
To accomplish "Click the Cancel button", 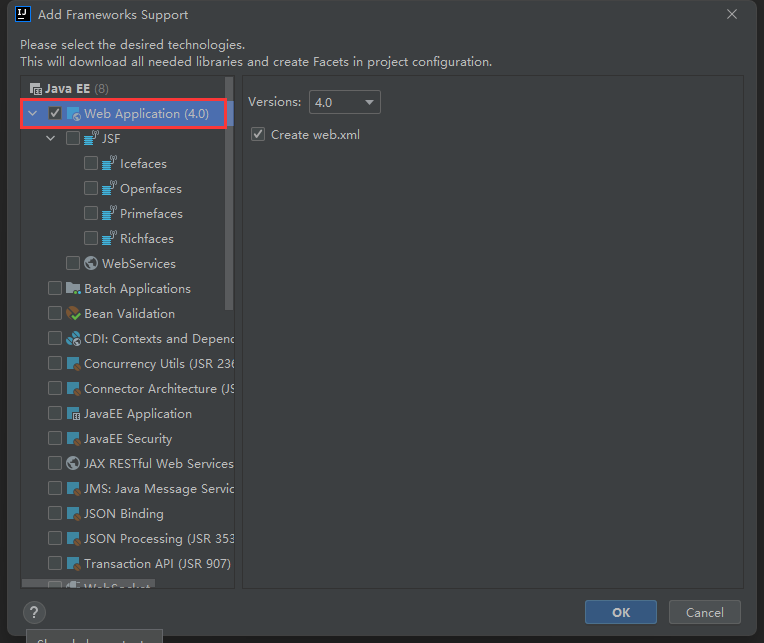I will pyautogui.click(x=705, y=612).
